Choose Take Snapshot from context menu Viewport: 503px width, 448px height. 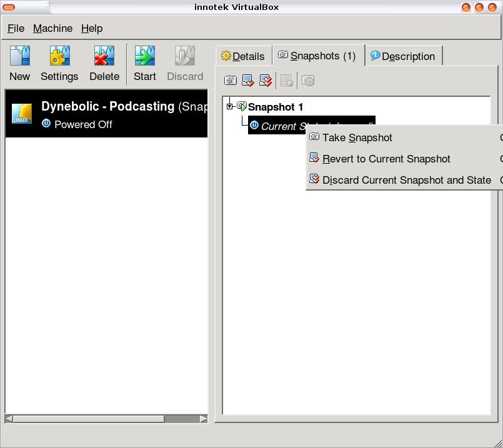pos(357,137)
